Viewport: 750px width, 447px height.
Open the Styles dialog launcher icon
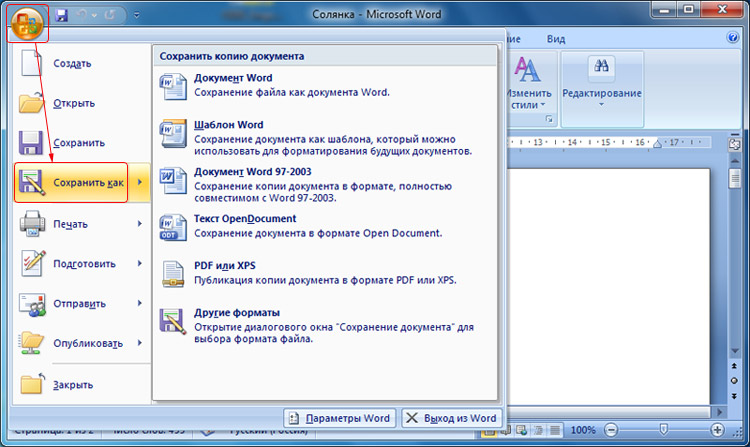(x=549, y=119)
